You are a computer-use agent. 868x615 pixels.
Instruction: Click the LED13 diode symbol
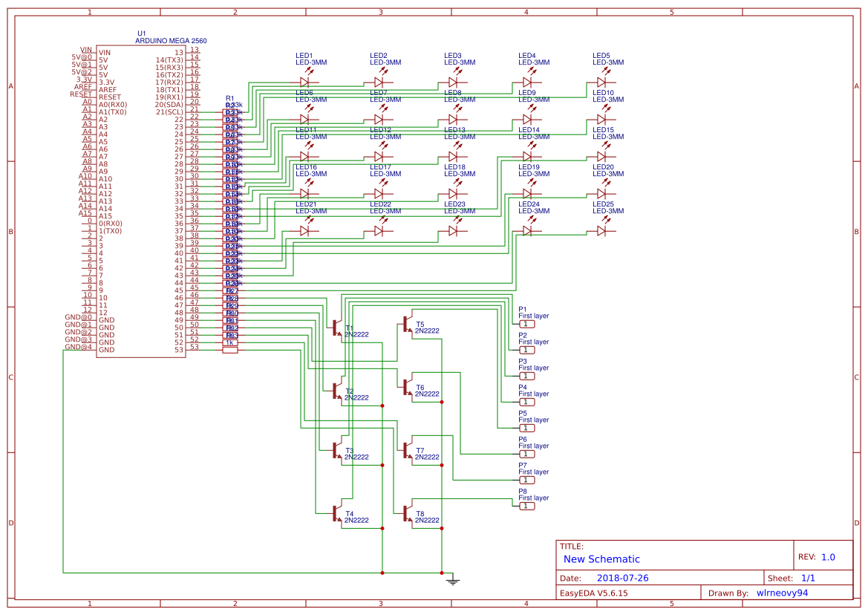pyautogui.click(x=454, y=156)
